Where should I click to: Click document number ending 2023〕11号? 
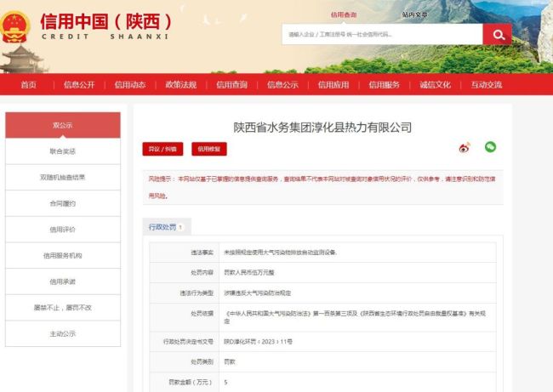click(258, 342)
